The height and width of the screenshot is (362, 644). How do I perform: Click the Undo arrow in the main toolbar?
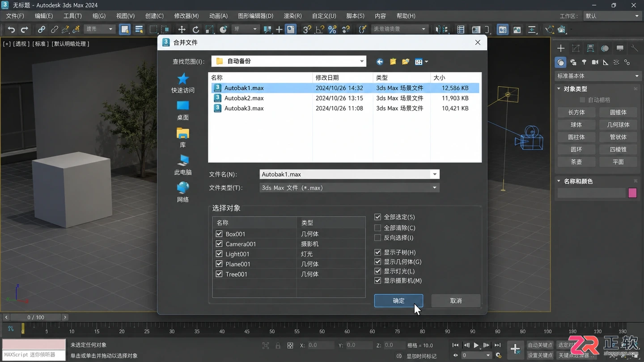click(x=11, y=29)
